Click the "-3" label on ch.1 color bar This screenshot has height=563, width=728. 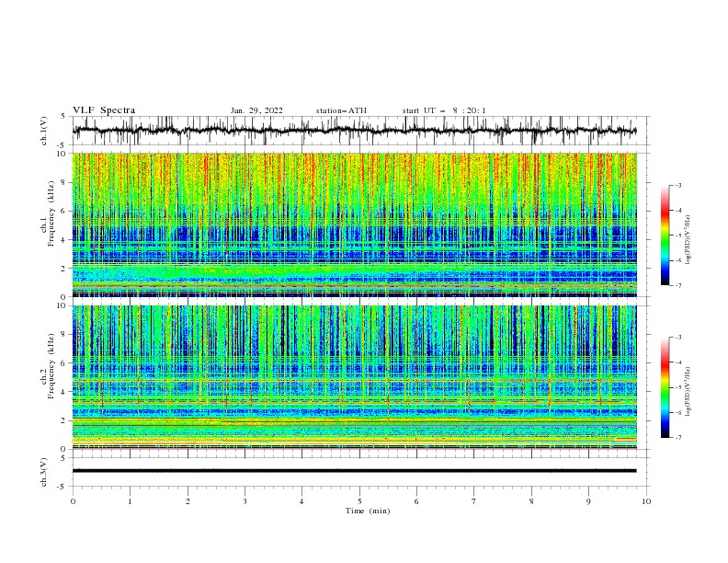(677, 185)
